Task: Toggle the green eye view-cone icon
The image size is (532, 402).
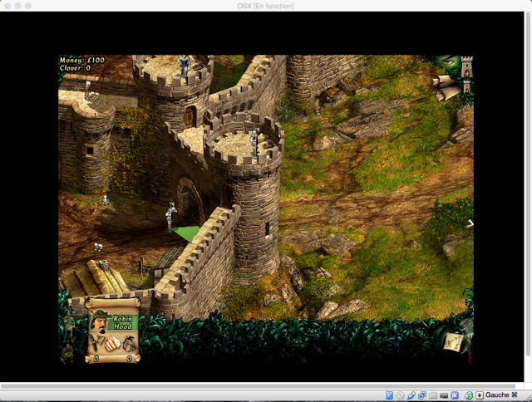Action: point(450,62)
